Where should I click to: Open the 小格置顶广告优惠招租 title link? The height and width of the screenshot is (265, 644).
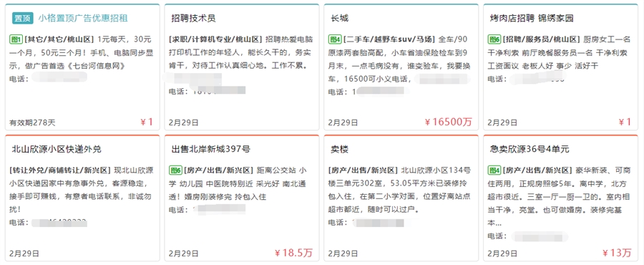coord(83,18)
